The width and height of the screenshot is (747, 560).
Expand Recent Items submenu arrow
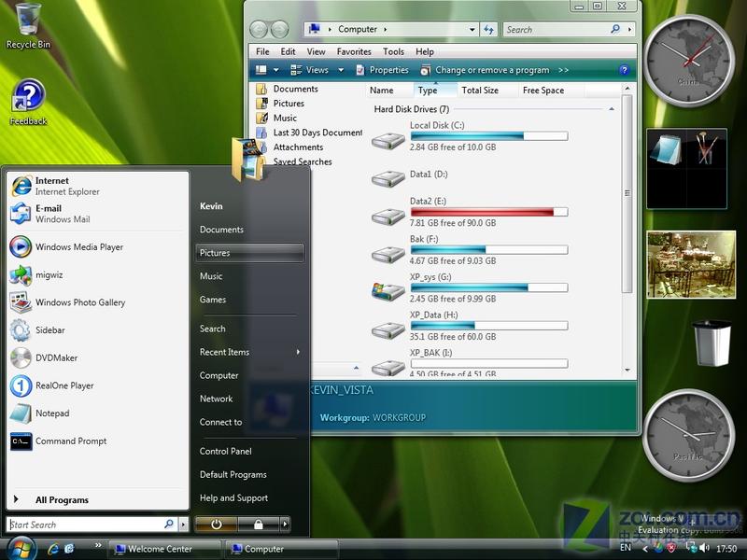pos(298,352)
